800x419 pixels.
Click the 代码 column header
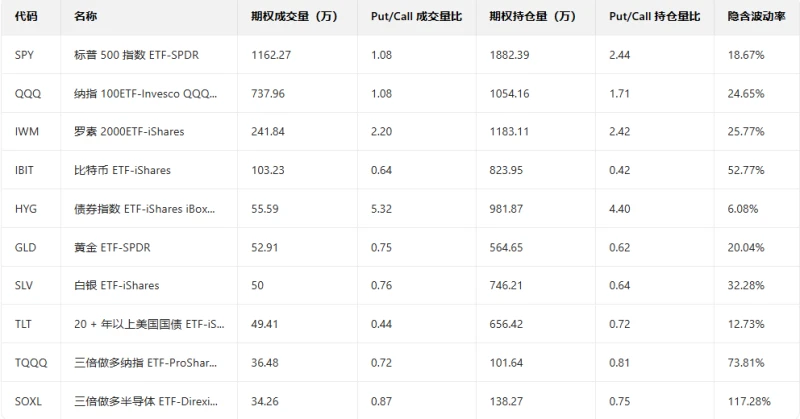(27, 17)
